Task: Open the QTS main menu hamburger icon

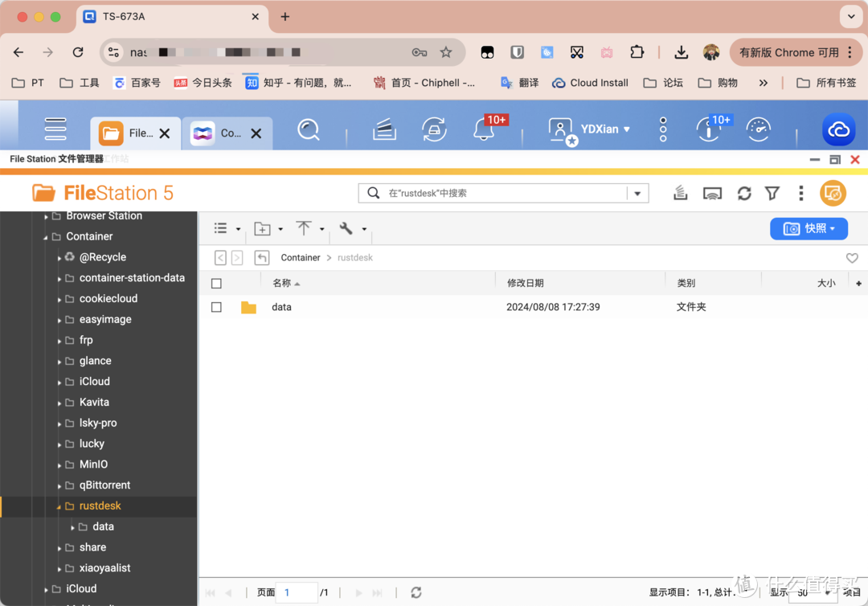Action: point(55,129)
